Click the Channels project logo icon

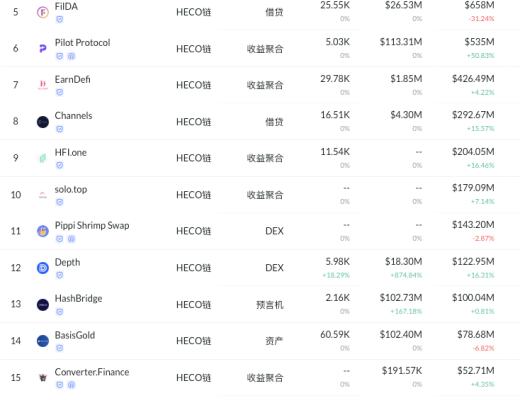click(x=43, y=122)
